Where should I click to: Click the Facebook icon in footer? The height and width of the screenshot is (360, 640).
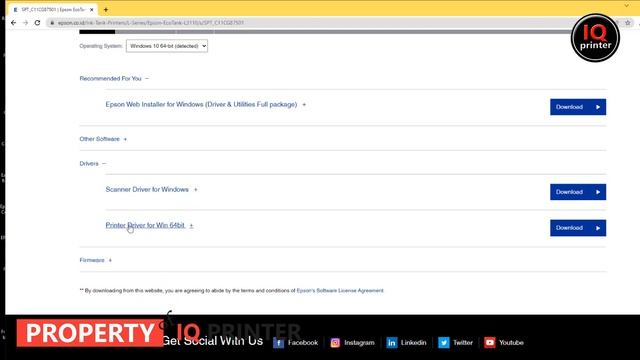[x=278, y=343]
